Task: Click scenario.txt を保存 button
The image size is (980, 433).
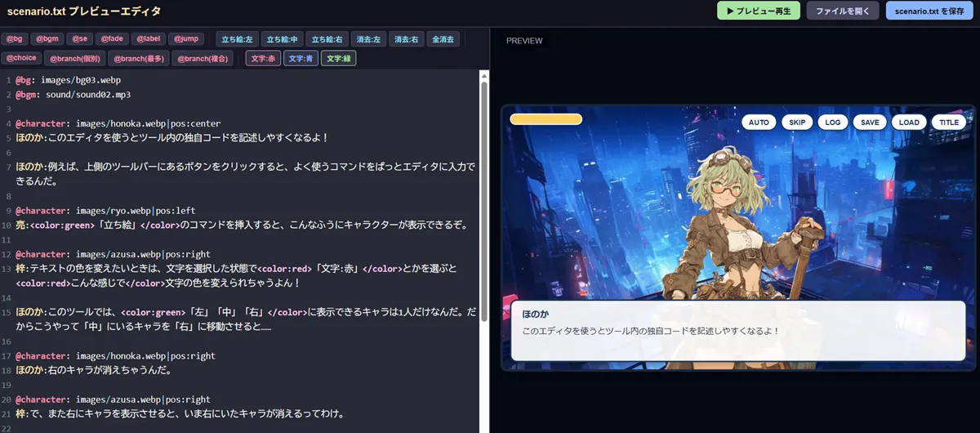Action: [929, 11]
